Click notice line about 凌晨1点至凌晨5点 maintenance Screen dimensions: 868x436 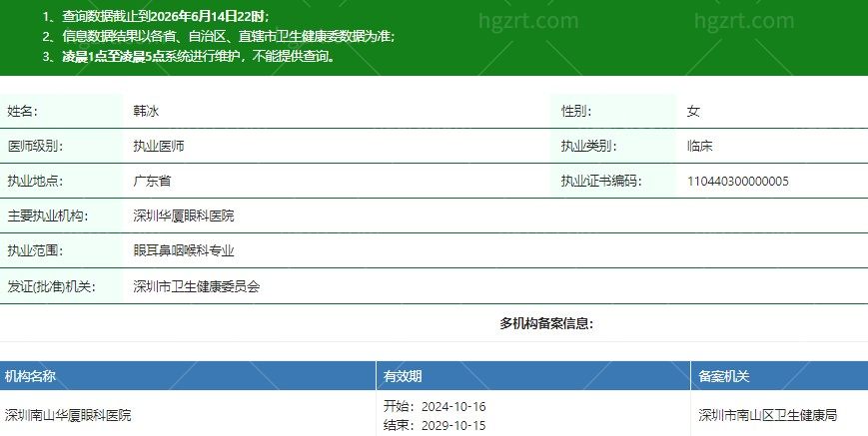(190, 56)
